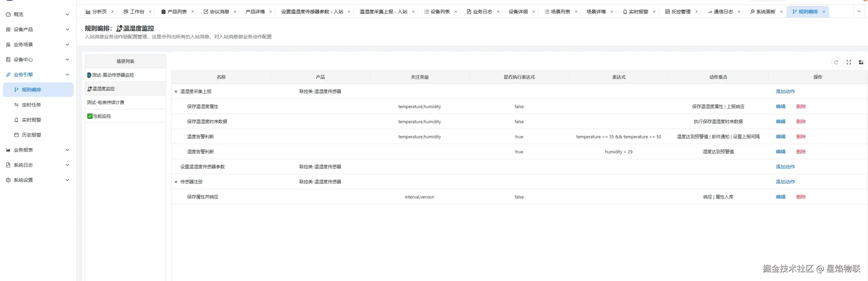Close the 设备详细 tab
The height and width of the screenshot is (281, 868).
[x=534, y=12]
